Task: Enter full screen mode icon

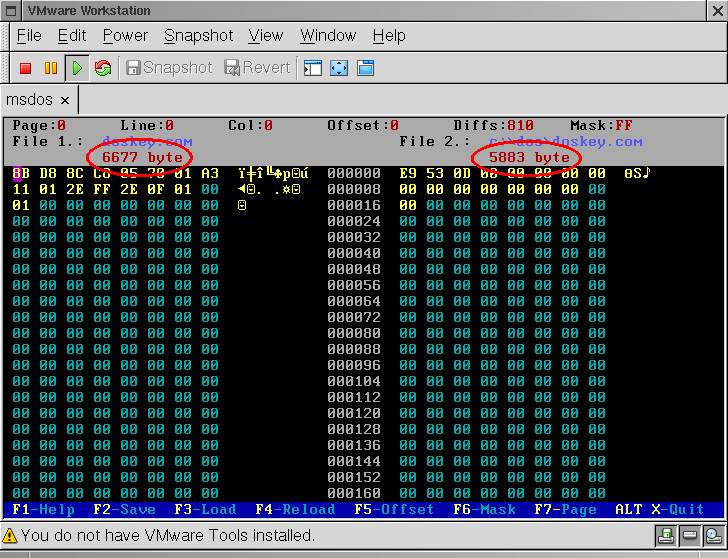Action: [339, 68]
